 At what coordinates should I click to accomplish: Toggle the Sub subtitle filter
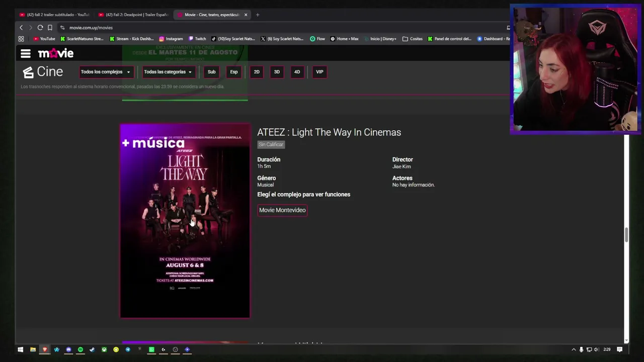(212, 72)
